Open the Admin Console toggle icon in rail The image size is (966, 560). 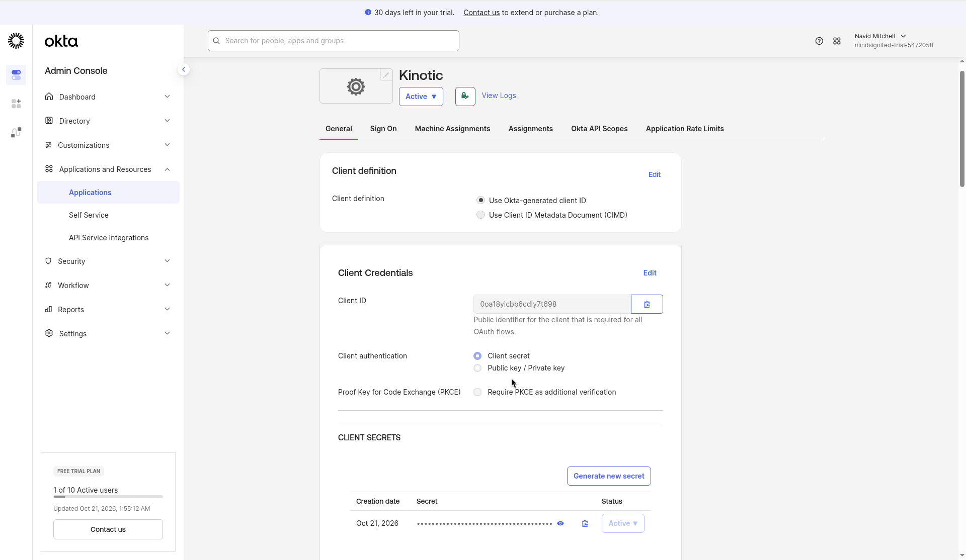tap(16, 75)
